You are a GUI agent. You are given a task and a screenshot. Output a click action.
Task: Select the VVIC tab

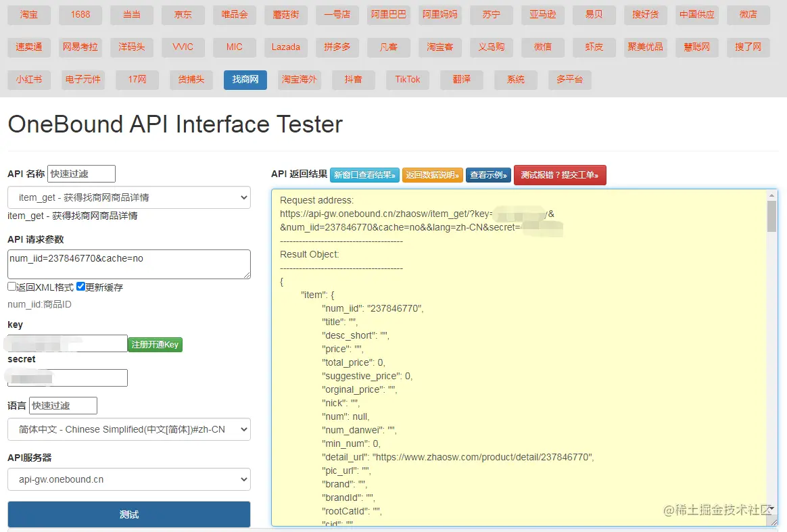[x=183, y=47]
